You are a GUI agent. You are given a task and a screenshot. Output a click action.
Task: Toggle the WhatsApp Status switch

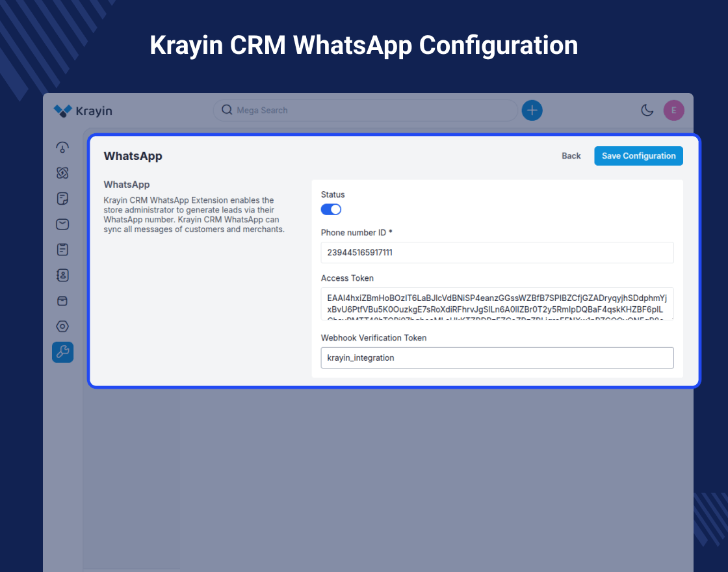pyautogui.click(x=331, y=209)
